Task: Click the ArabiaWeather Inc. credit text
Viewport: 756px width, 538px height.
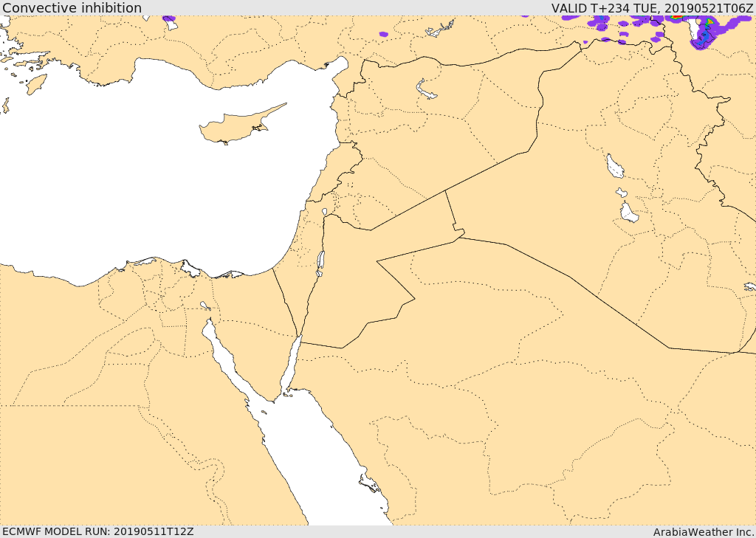Action: (704, 531)
